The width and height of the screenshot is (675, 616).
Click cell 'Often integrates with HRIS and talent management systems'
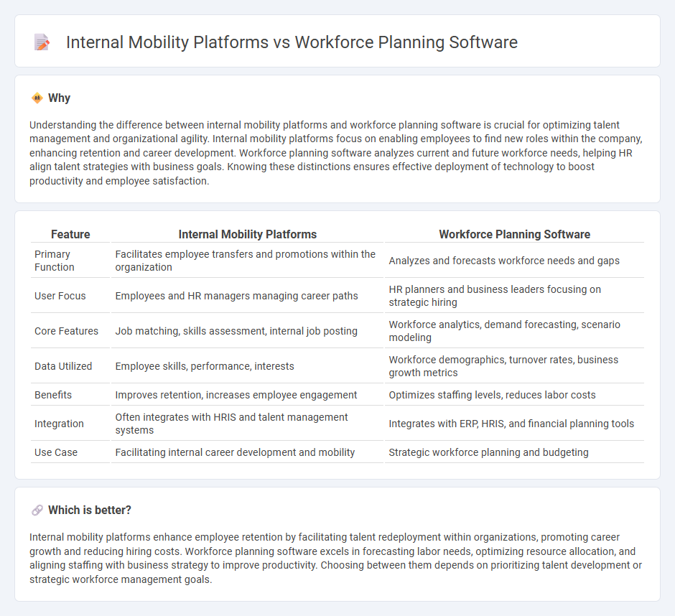point(247,424)
